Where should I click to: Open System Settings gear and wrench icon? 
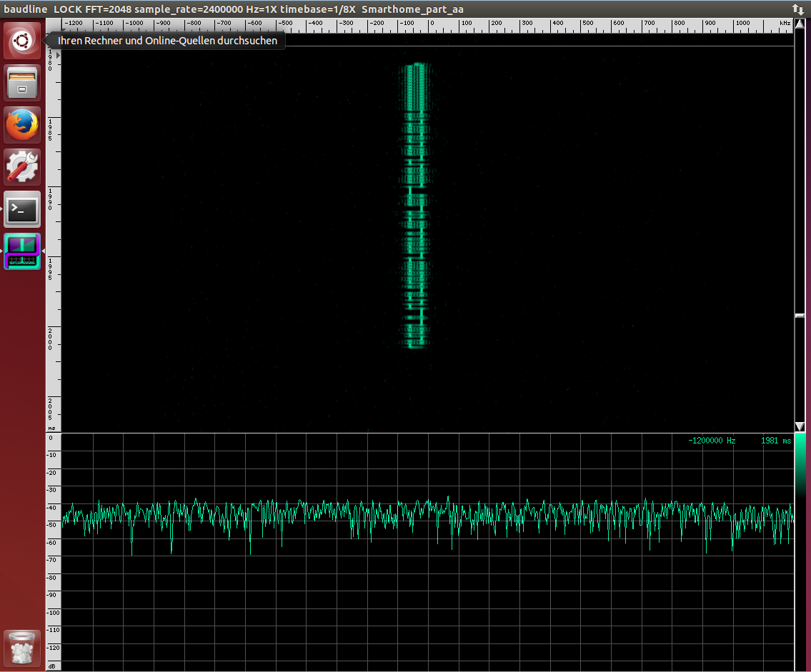[x=22, y=167]
